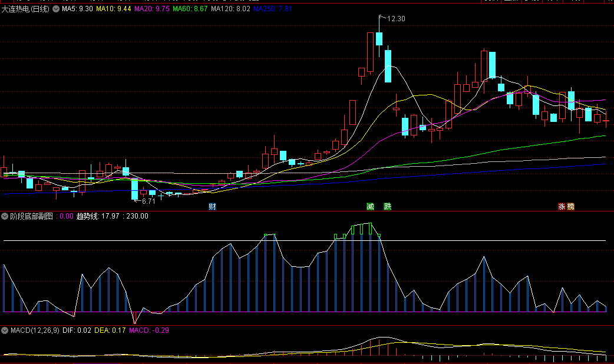Viewport: 614px width, 364px height.
Task: Click the 榜 ranking event marker
Action: (x=570, y=207)
